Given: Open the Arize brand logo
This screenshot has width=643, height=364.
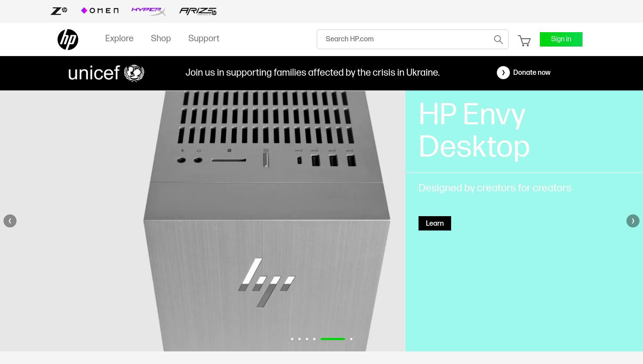Looking at the screenshot, I should 198,11.
